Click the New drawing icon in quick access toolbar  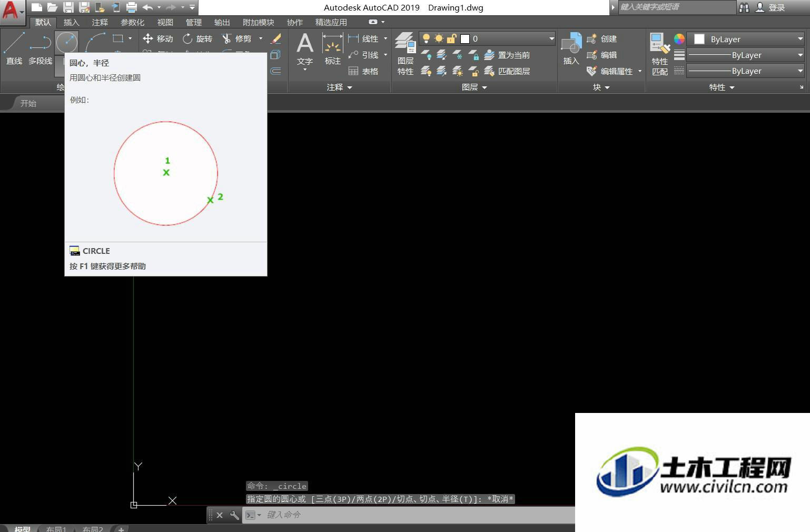pos(36,7)
